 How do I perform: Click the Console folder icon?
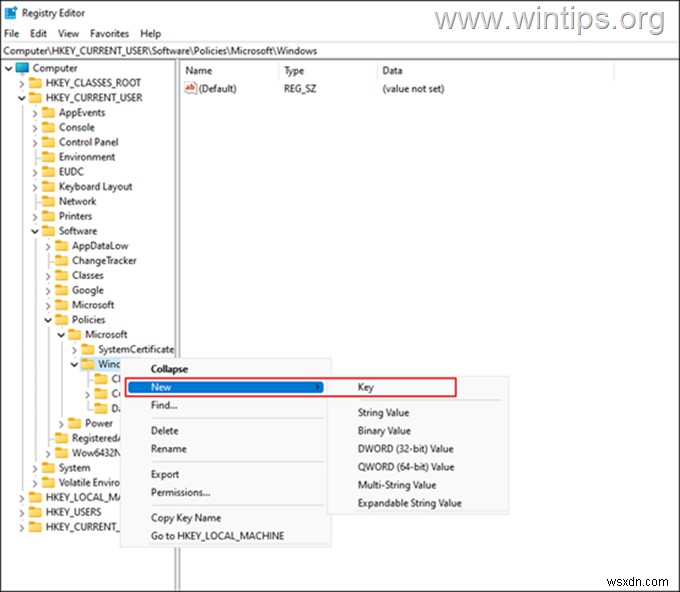coord(48,128)
